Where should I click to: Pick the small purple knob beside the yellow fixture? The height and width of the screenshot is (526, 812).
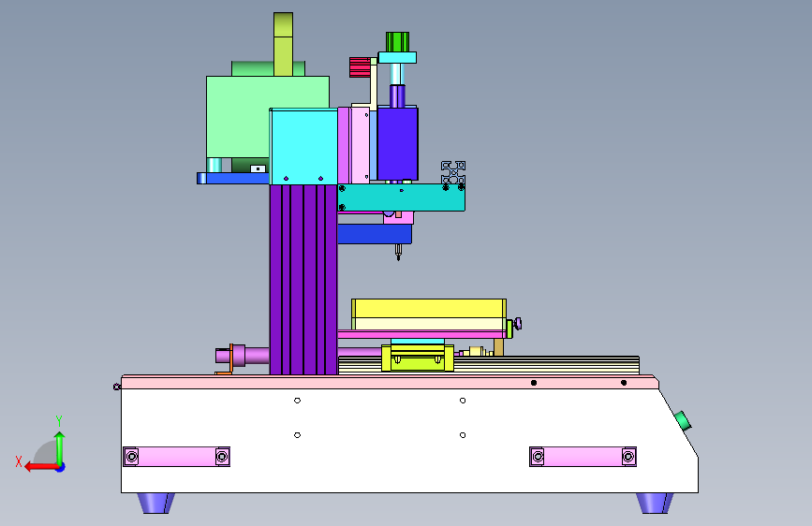(x=517, y=324)
